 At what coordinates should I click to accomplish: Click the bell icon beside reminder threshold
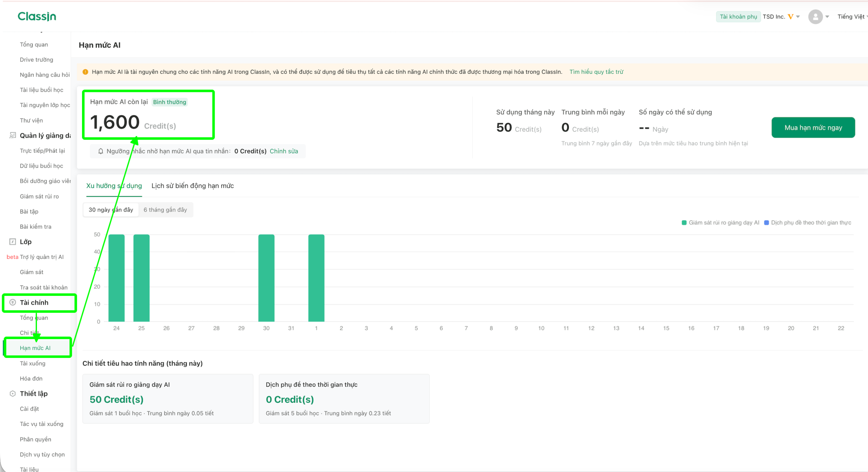coord(101,151)
